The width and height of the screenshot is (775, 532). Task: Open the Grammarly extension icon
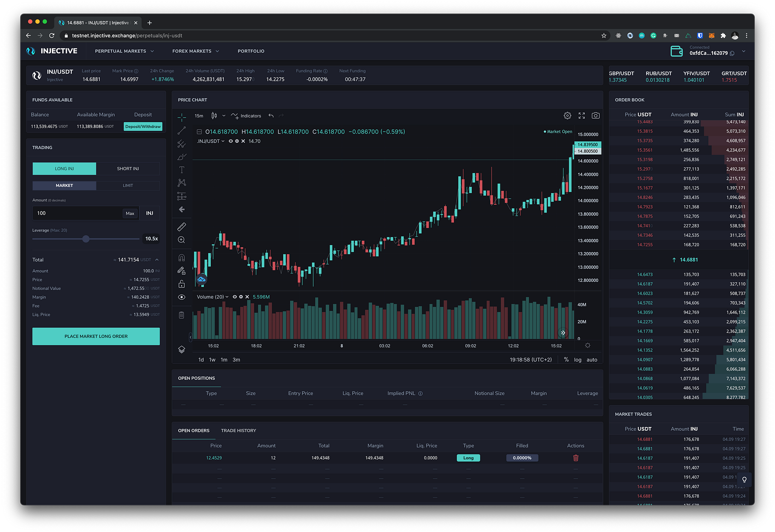pyautogui.click(x=653, y=36)
